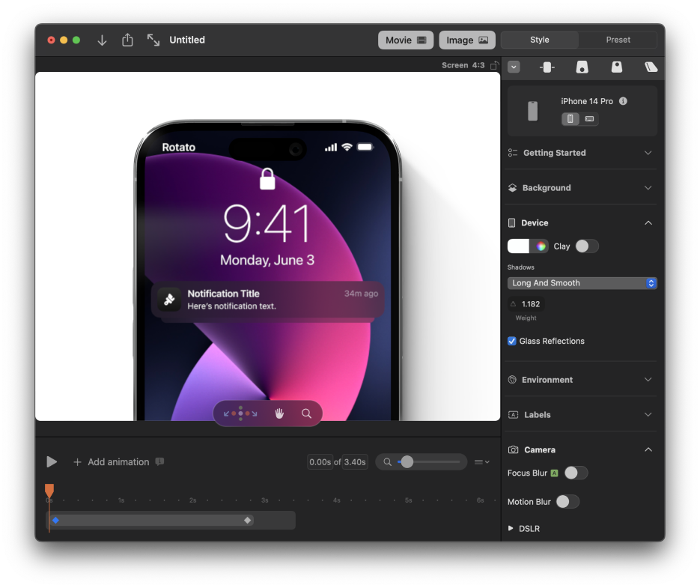
Task: Select landscape orientation button
Action: pos(589,119)
